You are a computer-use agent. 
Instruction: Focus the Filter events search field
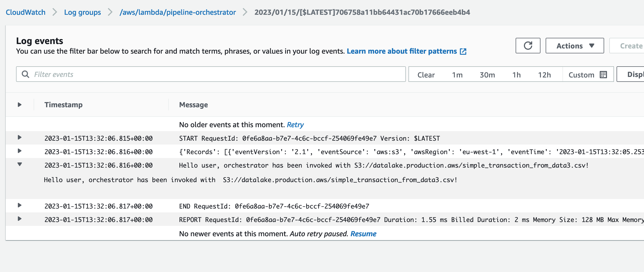[217, 74]
